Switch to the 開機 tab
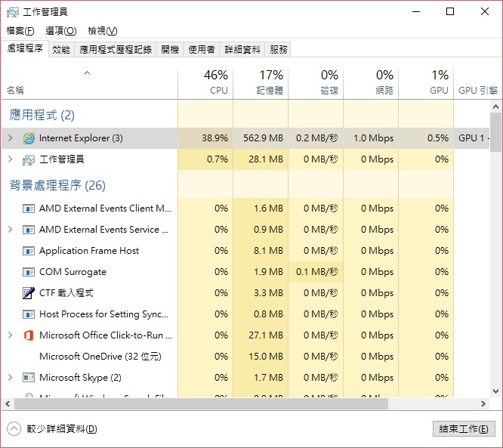This screenshot has width=503, height=448. [170, 49]
